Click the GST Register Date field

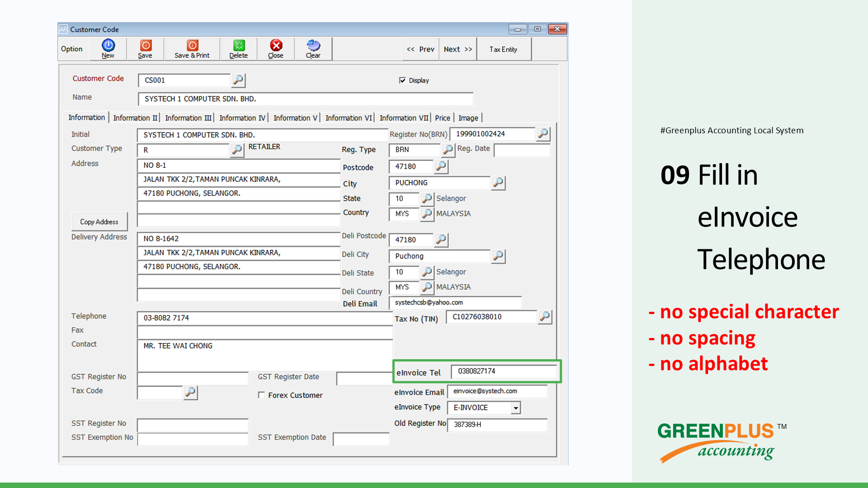pyautogui.click(x=364, y=379)
